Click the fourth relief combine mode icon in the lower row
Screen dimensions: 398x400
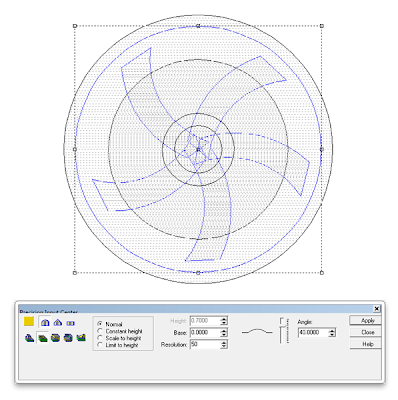[68, 338]
